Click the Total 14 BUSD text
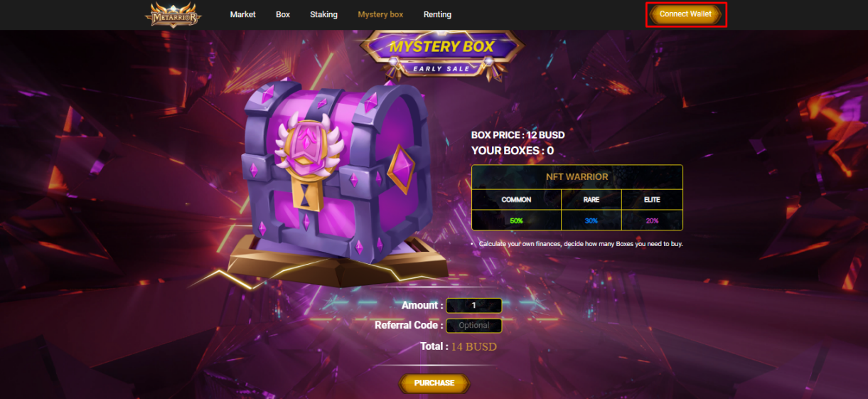This screenshot has width=868, height=399. (x=459, y=347)
